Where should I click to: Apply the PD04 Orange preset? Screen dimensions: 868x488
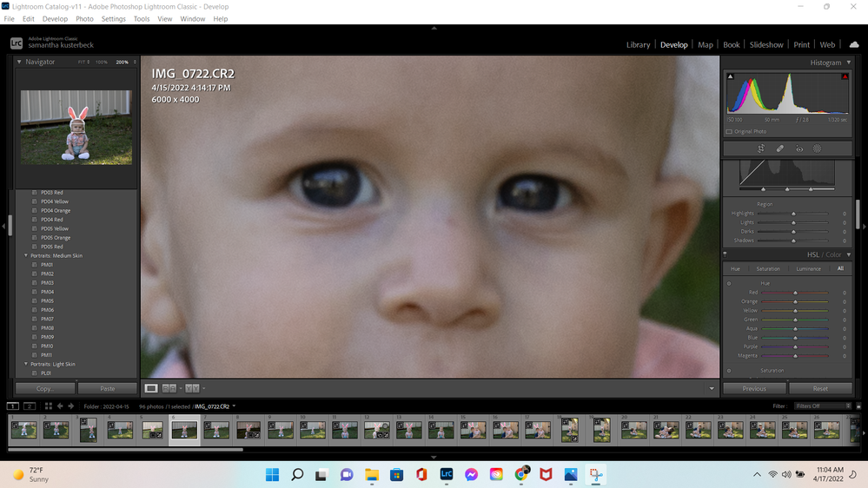tap(56, 211)
